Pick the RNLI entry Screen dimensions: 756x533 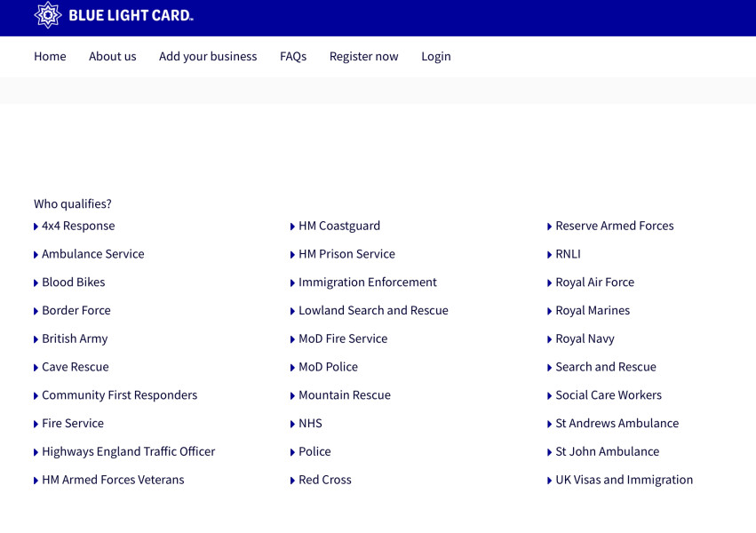[x=568, y=254]
